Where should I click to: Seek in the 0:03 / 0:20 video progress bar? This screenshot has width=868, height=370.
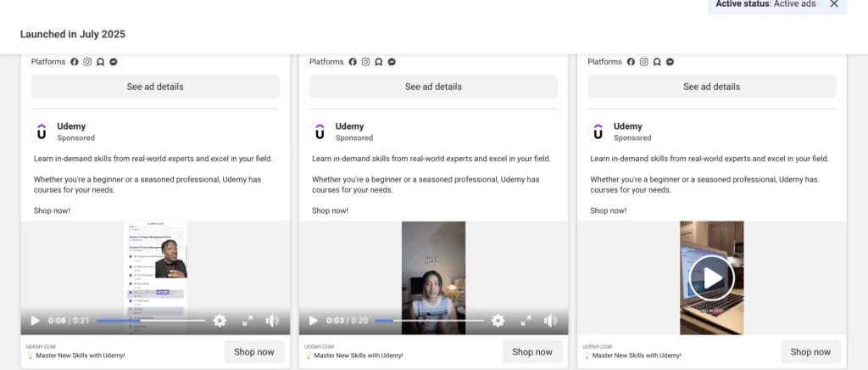(429, 321)
